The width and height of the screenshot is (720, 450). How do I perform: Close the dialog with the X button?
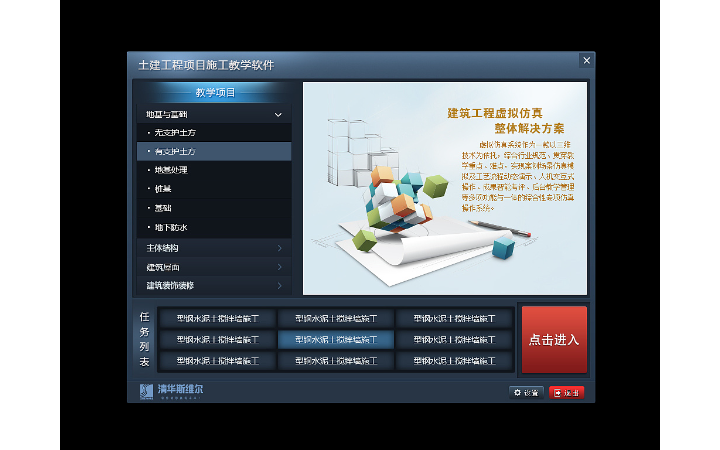[x=586, y=61]
